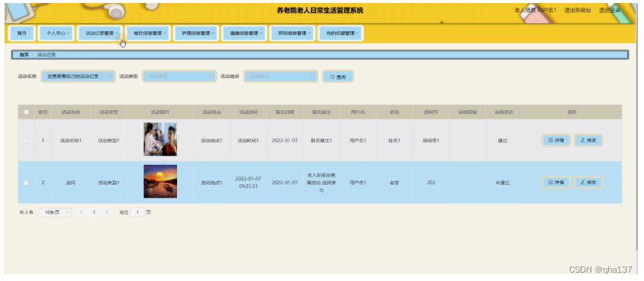Expand the 我的收藏管理 dropdown menu
The width and height of the screenshot is (644, 281).
coord(340,34)
